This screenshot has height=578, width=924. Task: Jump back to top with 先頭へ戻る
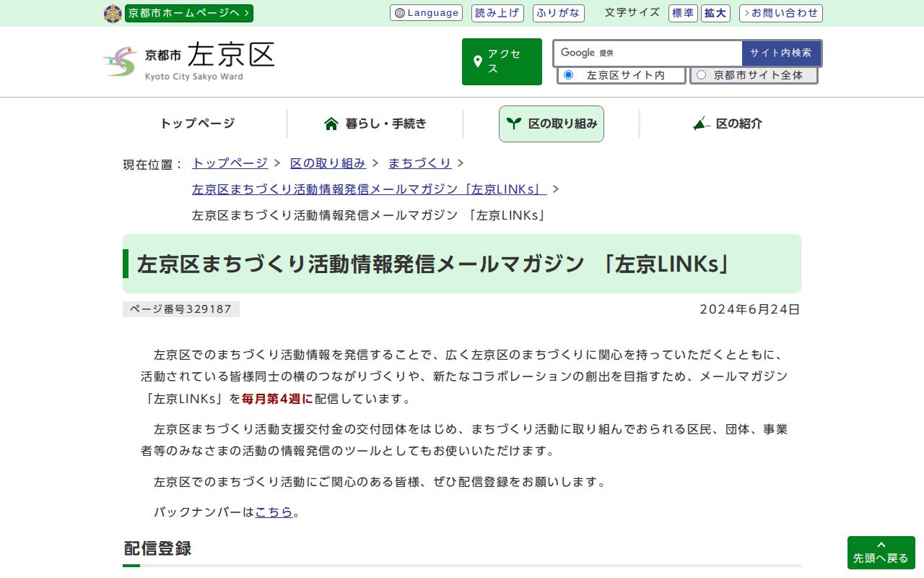click(x=881, y=553)
